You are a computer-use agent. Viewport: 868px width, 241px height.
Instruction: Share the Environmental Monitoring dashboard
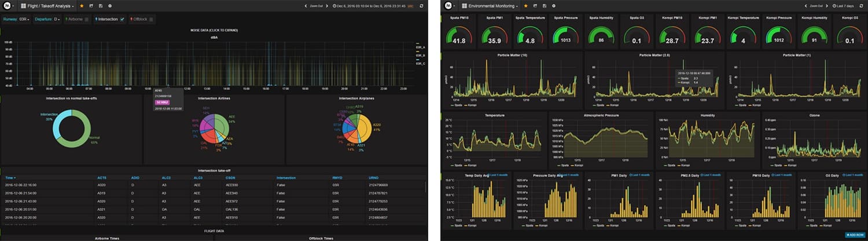pyautogui.click(x=535, y=6)
